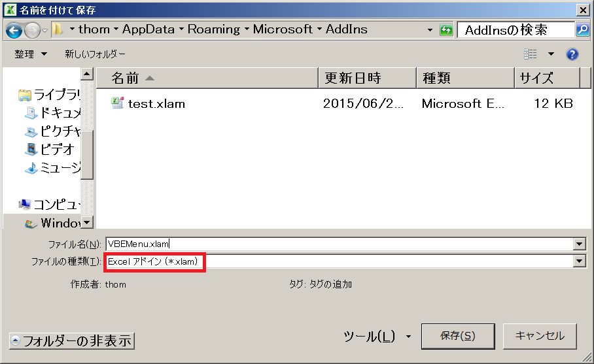Click navigation pane scrollbar down arrow
Screen dimensions: 594x364
click(x=87, y=222)
